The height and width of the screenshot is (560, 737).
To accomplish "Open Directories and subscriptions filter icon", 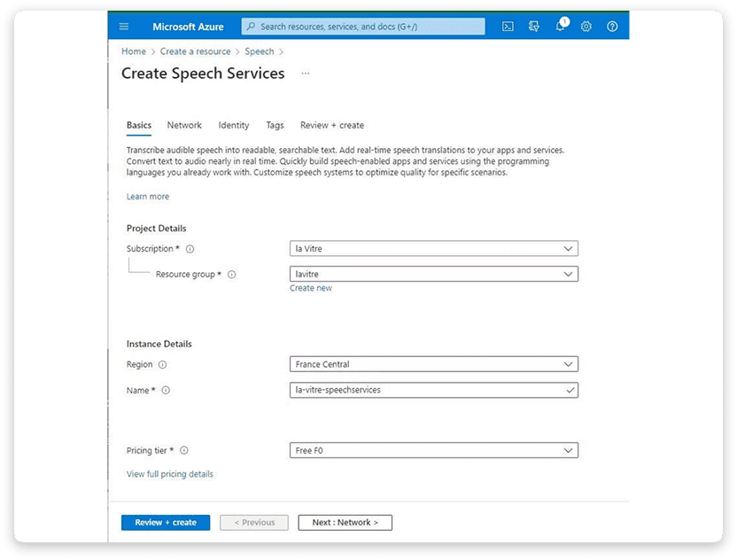I will (534, 27).
